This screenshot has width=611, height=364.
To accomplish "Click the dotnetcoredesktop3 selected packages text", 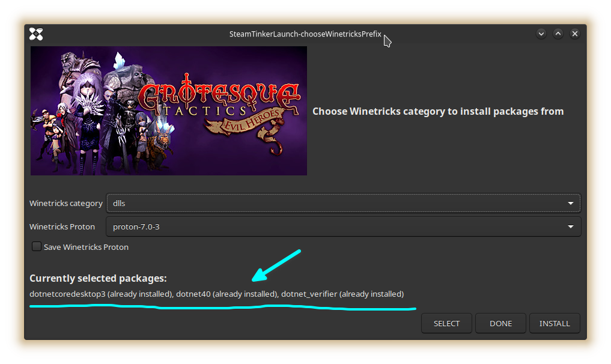I will 217,294.
